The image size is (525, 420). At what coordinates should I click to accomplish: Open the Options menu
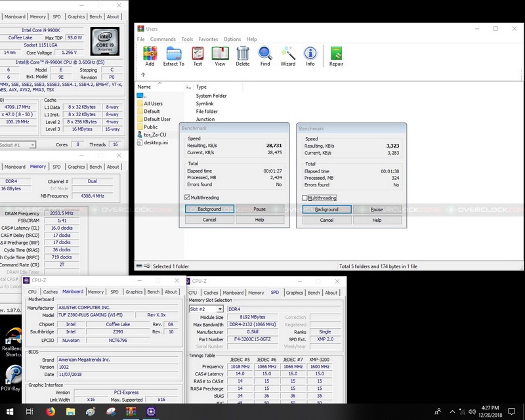(232, 39)
